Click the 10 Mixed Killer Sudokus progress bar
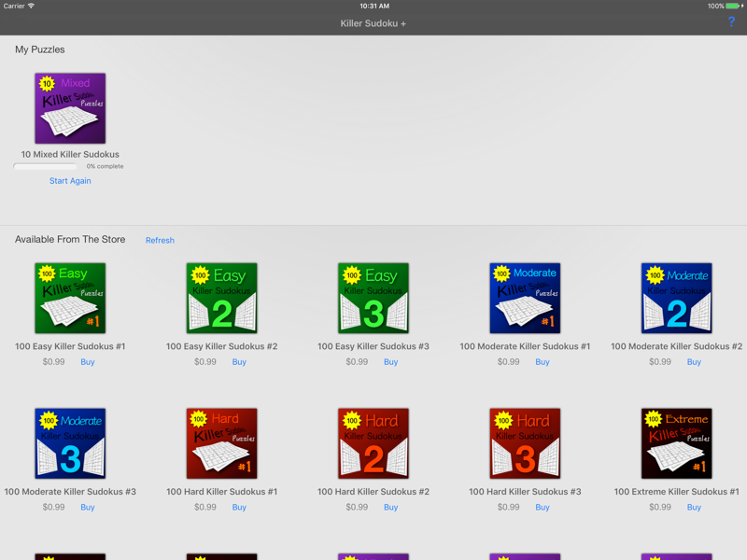 click(45, 166)
